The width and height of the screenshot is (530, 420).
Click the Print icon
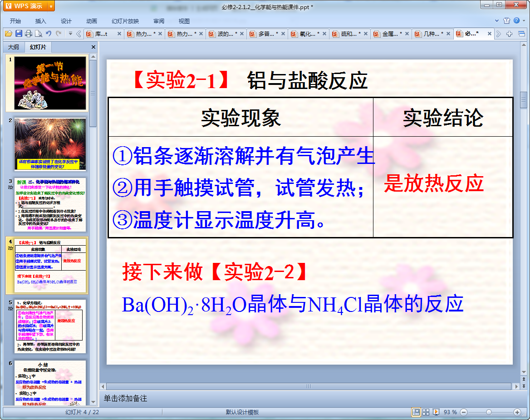[x=29, y=34]
